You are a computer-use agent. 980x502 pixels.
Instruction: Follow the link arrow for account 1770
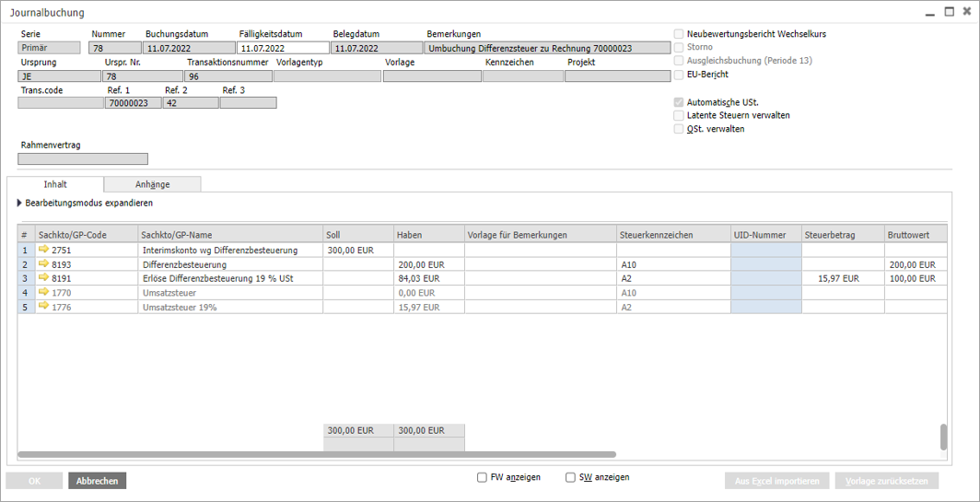(x=43, y=292)
